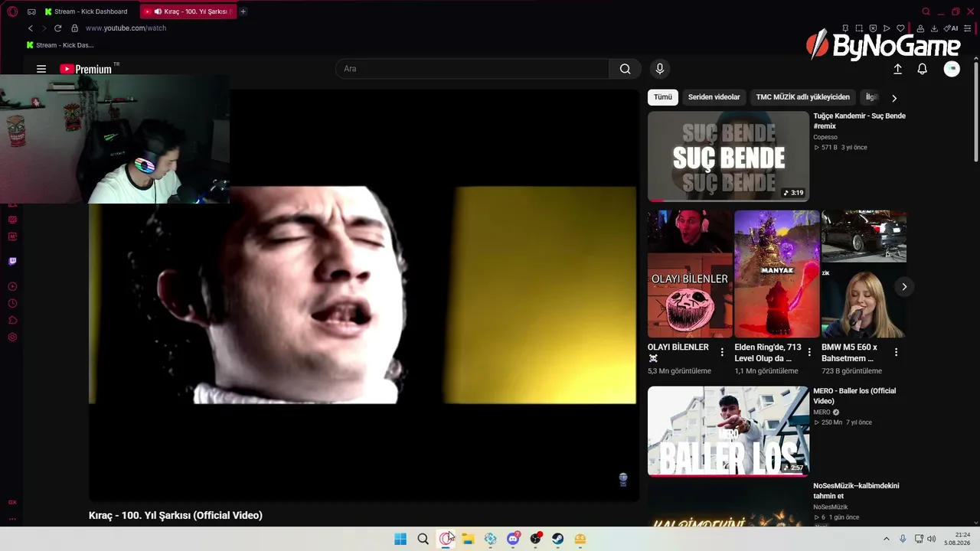The width and height of the screenshot is (980, 551).
Task: Select the Kıraç - 100. Yıl Şarkısı tab
Action: pyautogui.click(x=188, y=11)
